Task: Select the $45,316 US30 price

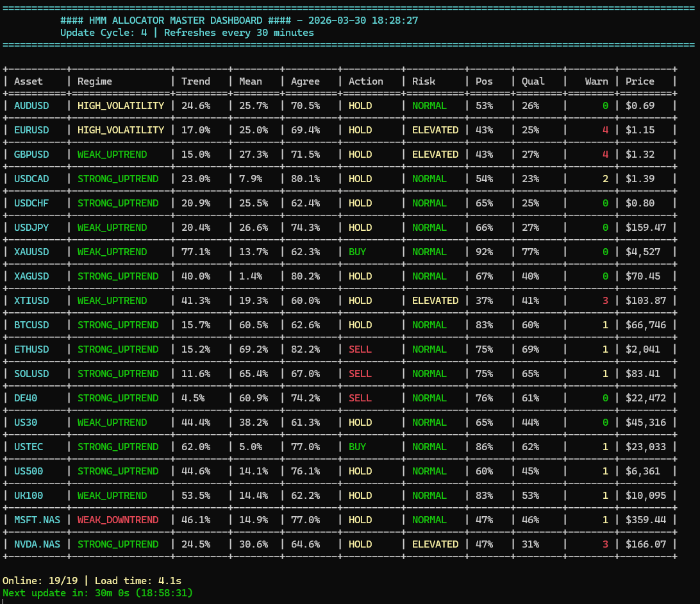Action: (x=646, y=423)
